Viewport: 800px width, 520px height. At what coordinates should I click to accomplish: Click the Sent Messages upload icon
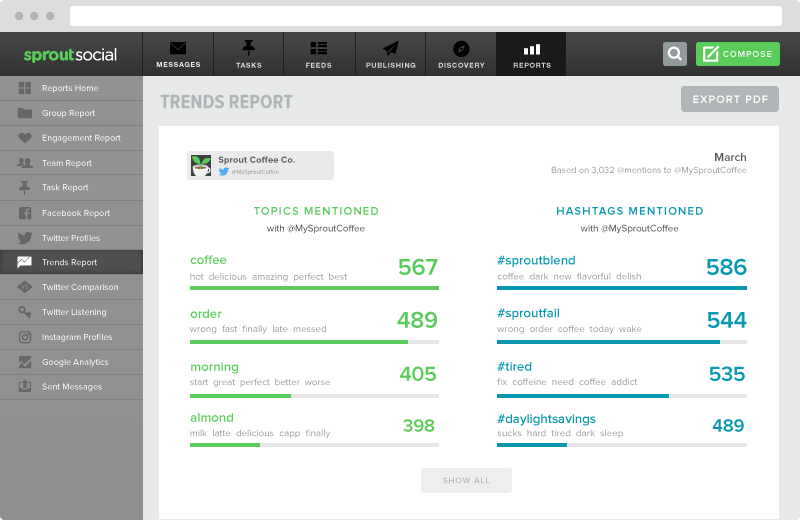24,386
